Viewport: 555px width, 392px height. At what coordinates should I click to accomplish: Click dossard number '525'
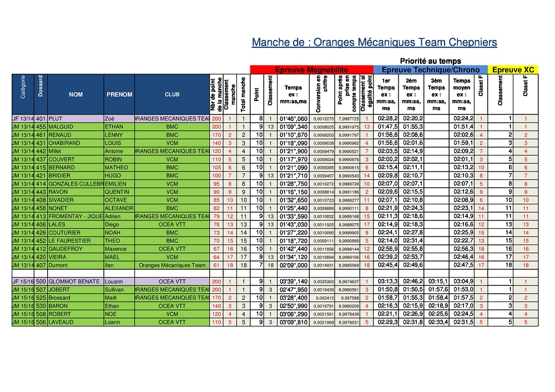pos(41,298)
